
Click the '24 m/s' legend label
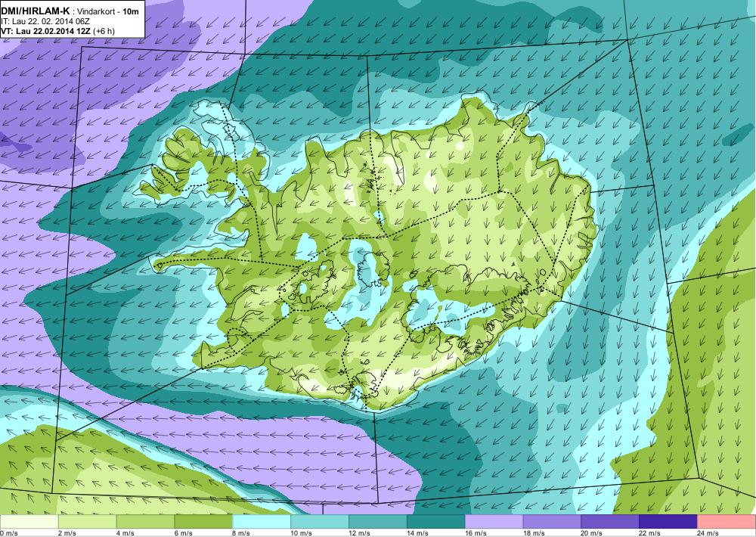point(708,533)
